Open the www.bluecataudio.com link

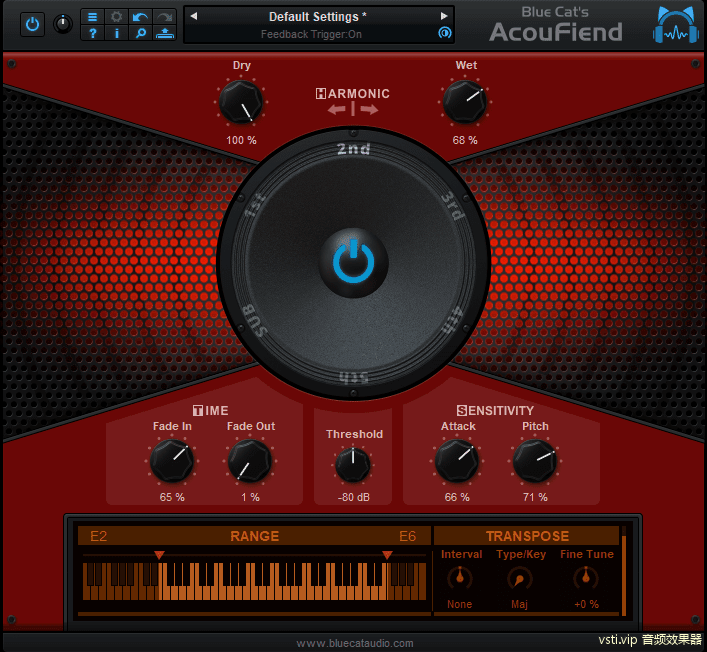click(x=354, y=643)
